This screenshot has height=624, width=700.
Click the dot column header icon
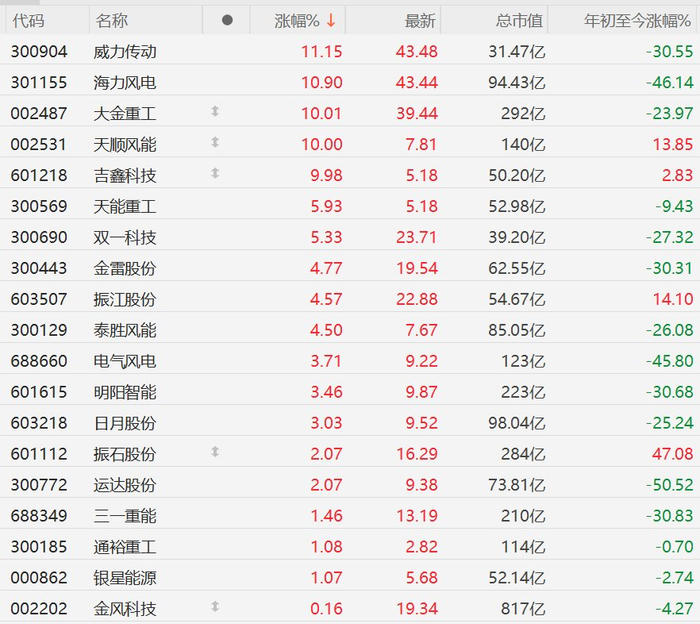click(227, 20)
